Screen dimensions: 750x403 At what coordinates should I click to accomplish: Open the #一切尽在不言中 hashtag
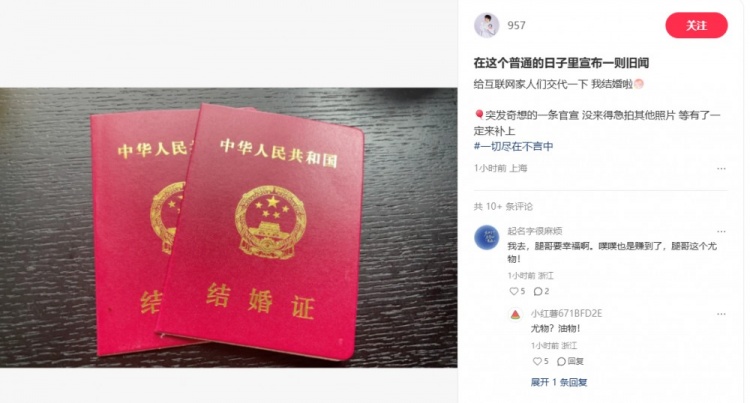point(513,146)
